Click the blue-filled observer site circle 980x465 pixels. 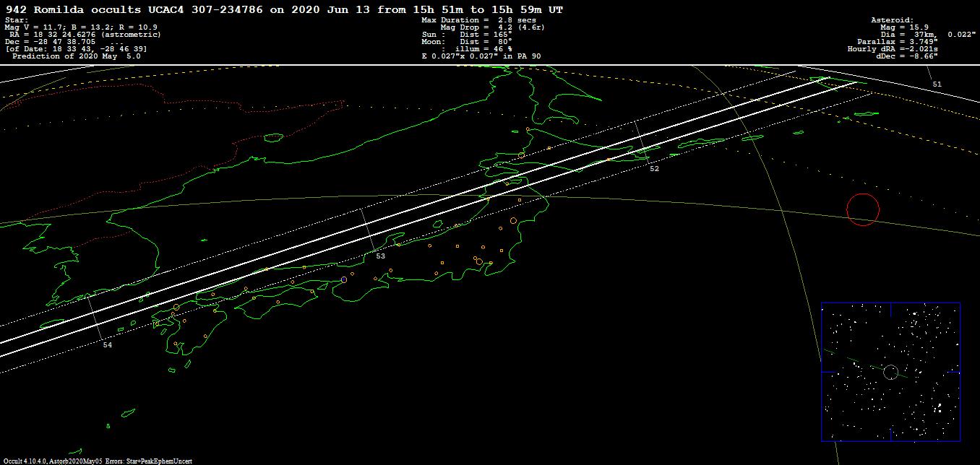344,279
